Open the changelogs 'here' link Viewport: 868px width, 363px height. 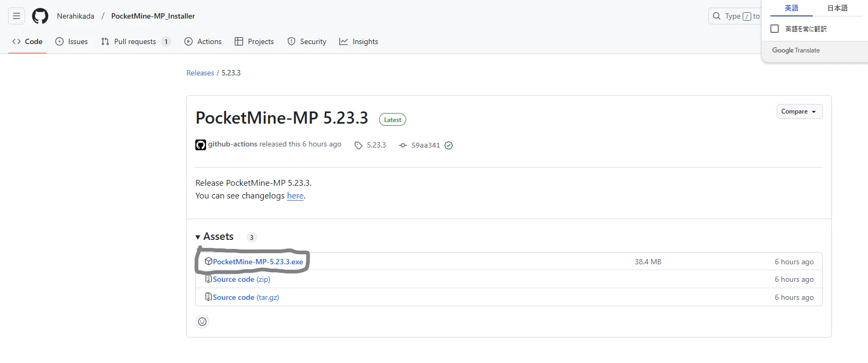coord(295,195)
